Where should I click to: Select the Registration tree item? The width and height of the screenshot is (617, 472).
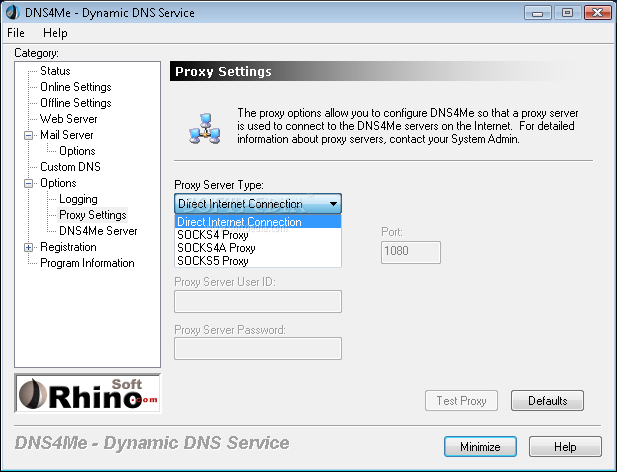68,247
